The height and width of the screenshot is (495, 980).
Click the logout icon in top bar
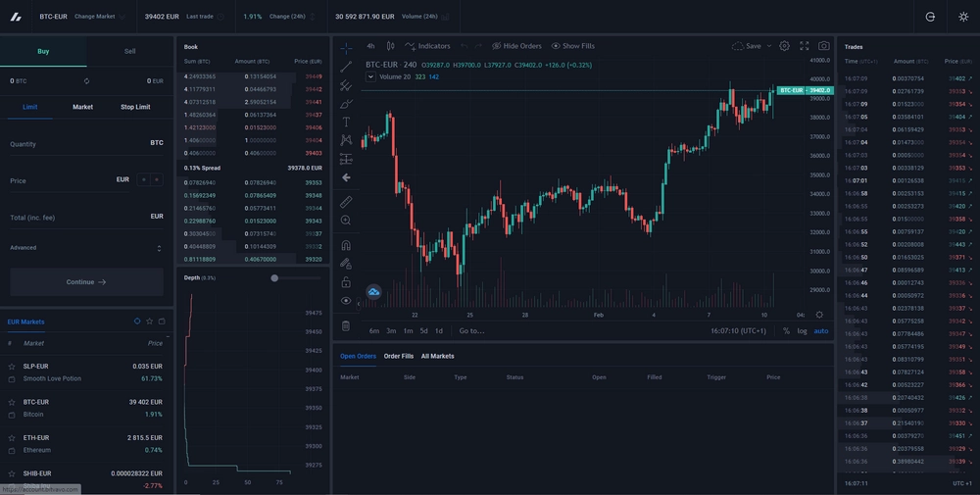930,17
